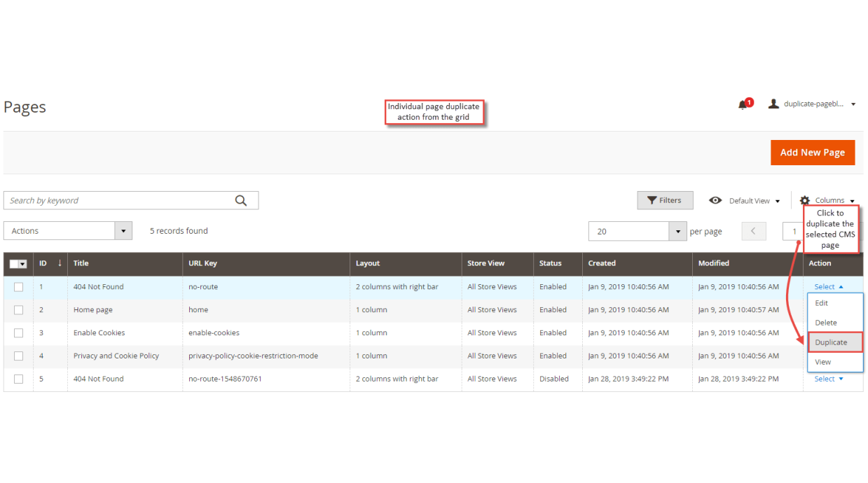
Task: Toggle the select-all checkbox
Action: coord(14,264)
